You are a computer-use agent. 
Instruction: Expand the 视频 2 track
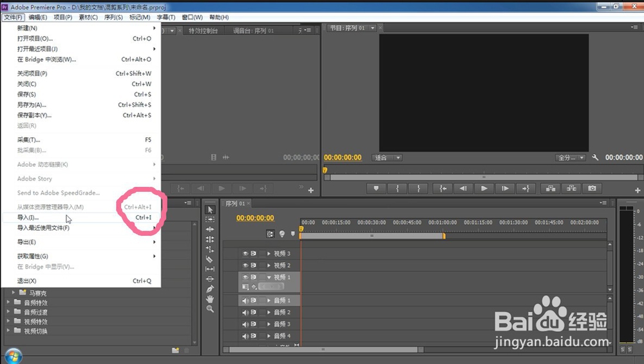point(269,265)
